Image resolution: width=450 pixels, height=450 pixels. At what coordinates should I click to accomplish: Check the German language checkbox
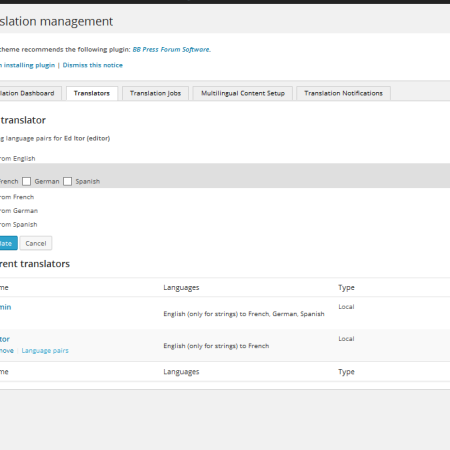27,181
